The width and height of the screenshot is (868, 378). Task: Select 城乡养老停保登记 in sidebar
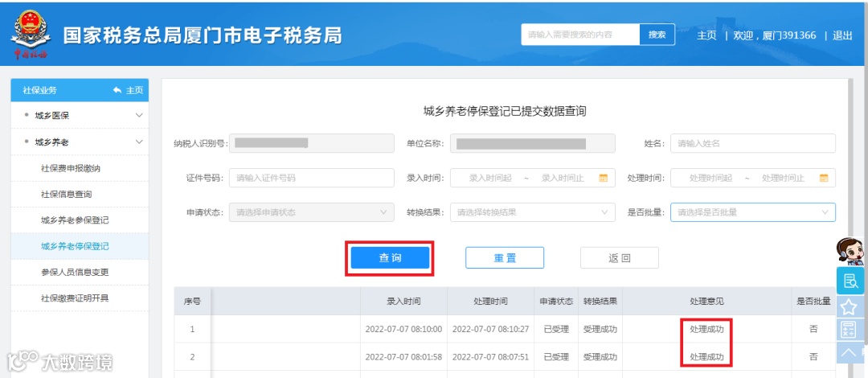[x=75, y=246]
